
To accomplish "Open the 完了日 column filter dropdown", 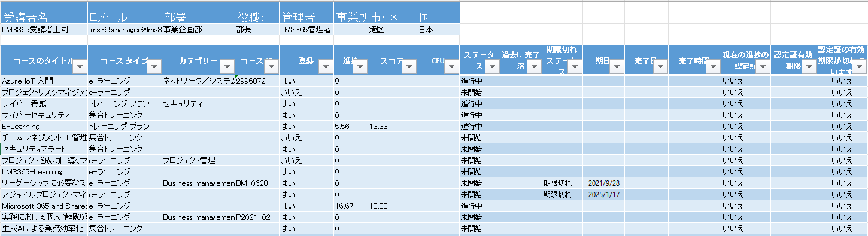I will [x=660, y=66].
